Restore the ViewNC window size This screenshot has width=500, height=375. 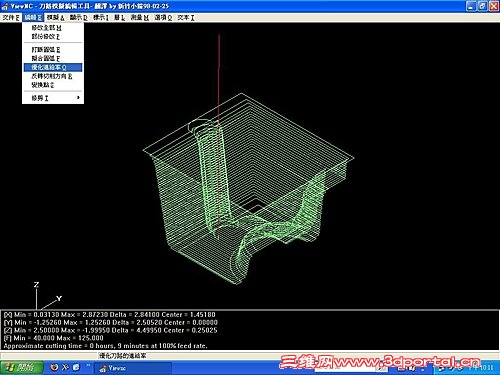[x=482, y=6]
